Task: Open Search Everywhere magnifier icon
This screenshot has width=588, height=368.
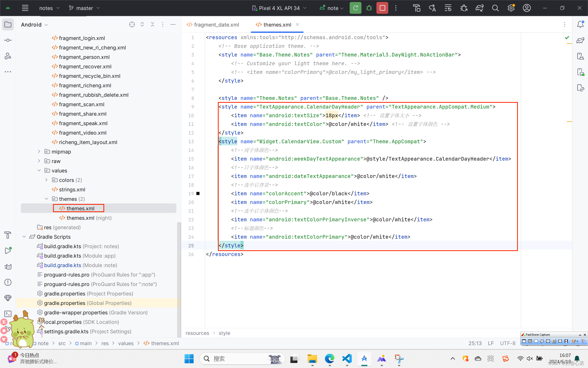Action: pos(495,8)
